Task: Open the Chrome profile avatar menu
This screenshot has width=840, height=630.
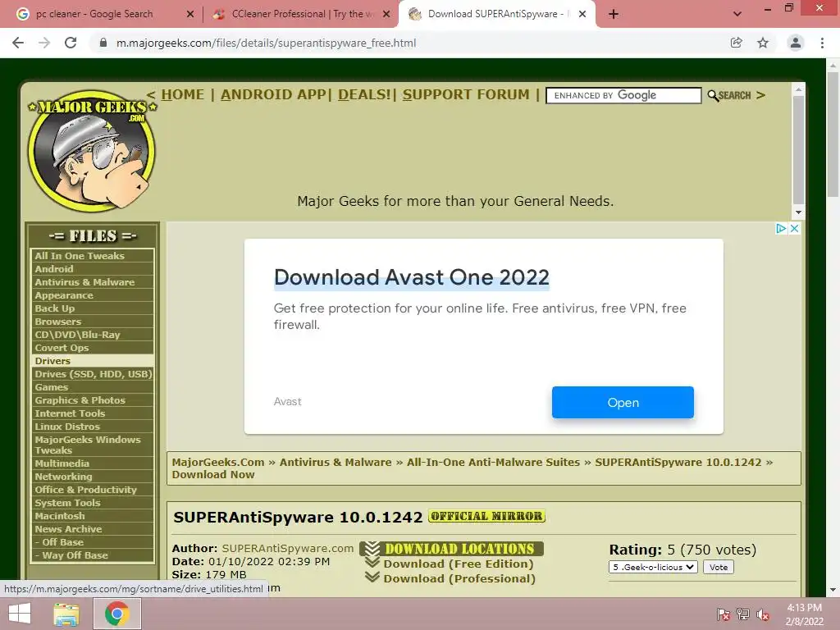Action: pyautogui.click(x=796, y=43)
